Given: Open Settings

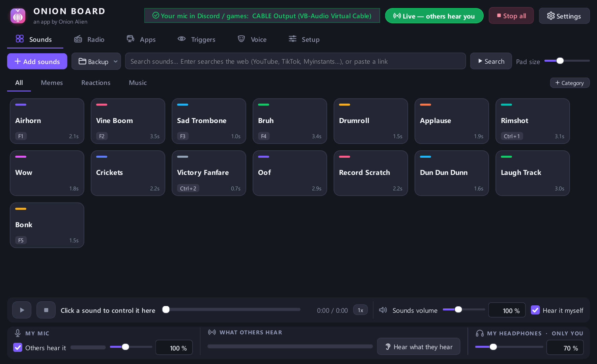Looking at the screenshot, I should click(x=564, y=16).
